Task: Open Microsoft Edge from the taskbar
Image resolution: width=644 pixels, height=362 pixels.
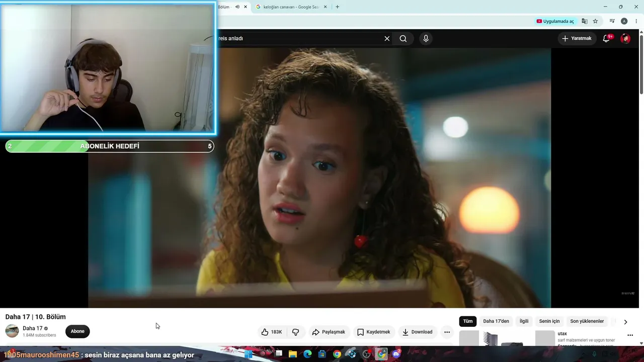Action: (x=307, y=354)
